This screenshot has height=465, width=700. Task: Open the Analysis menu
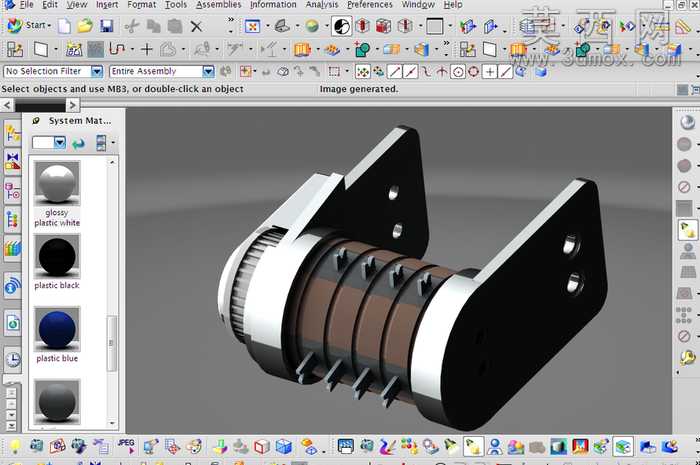pyautogui.click(x=321, y=4)
